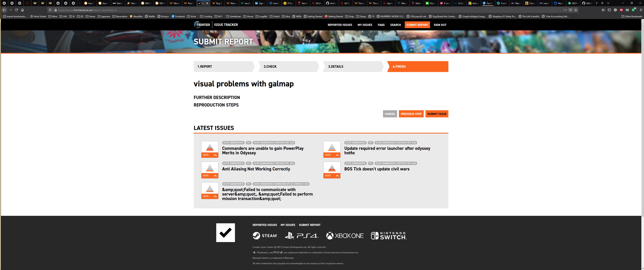Image resolution: width=644 pixels, height=270 pixels.
Task: Go back with the browser back arrow
Action: tap(4, 10)
